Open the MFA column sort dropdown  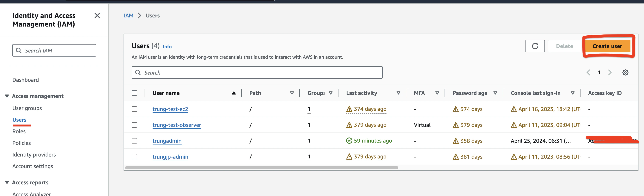(437, 93)
